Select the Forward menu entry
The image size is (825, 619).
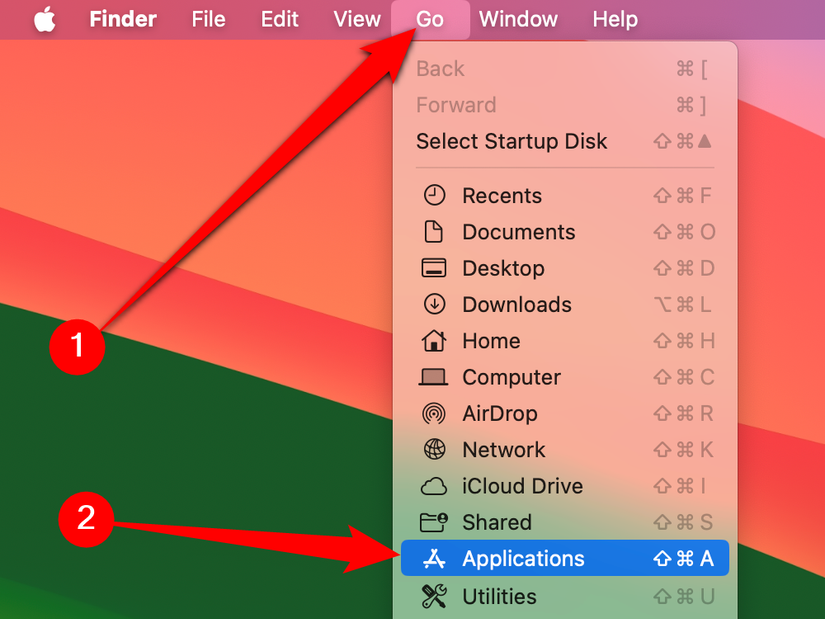point(456,105)
